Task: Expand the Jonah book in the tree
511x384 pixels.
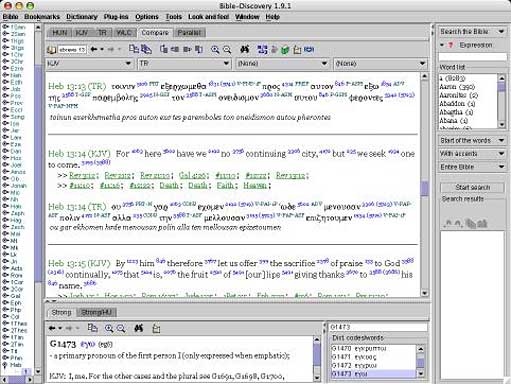Action: (x=5, y=185)
